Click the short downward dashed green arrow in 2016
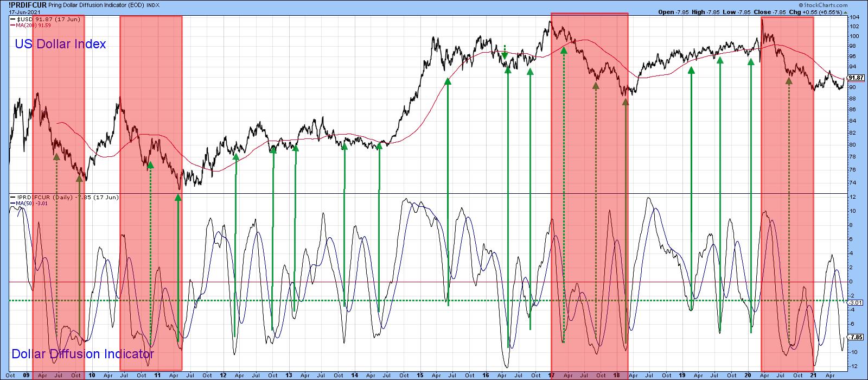The image size is (868, 380). coord(505,52)
